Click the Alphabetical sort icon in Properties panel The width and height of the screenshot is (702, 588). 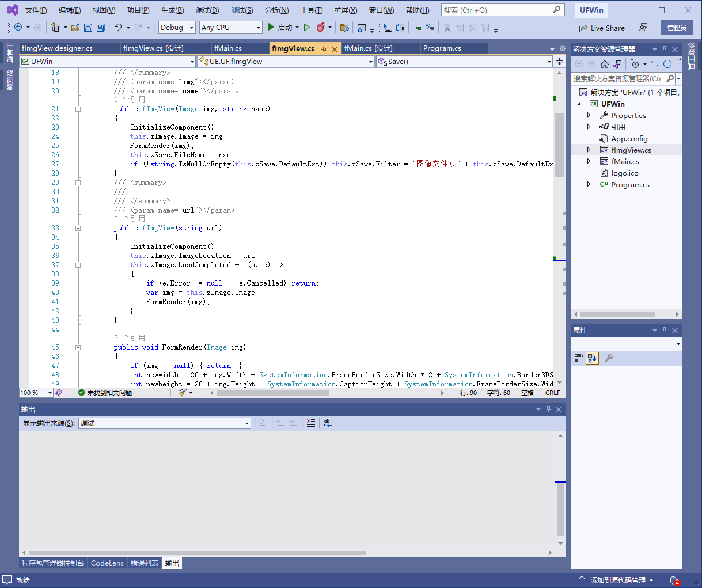[x=592, y=358]
